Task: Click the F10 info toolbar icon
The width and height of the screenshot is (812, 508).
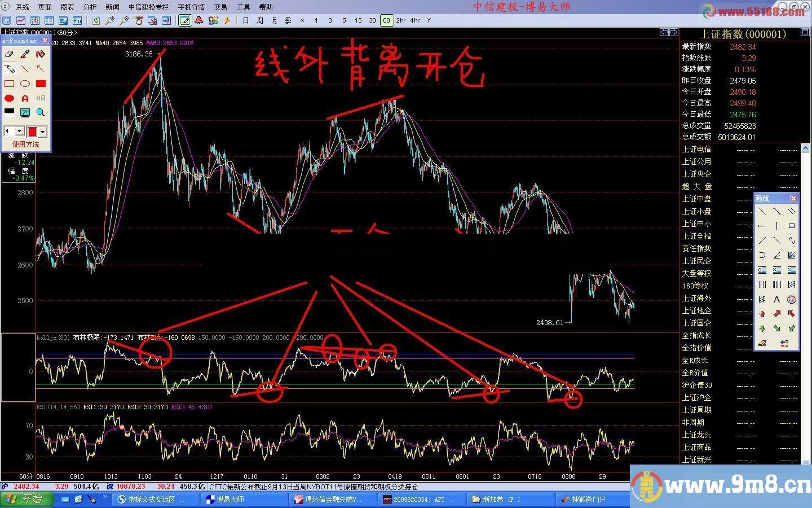Action: pyautogui.click(x=77, y=20)
